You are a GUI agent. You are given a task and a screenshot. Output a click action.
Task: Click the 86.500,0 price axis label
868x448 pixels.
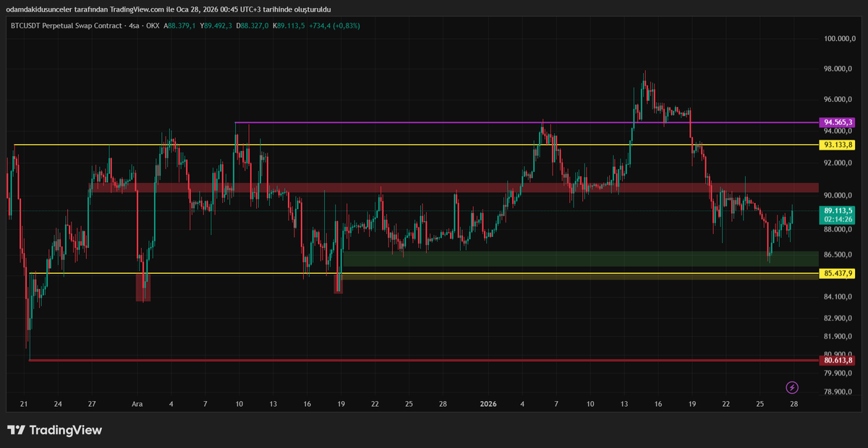coord(839,255)
